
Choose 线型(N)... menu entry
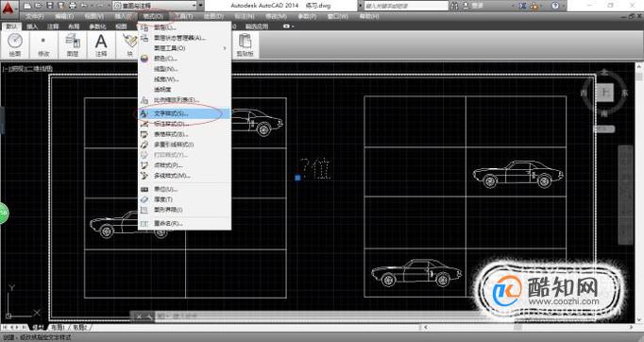pos(184,69)
